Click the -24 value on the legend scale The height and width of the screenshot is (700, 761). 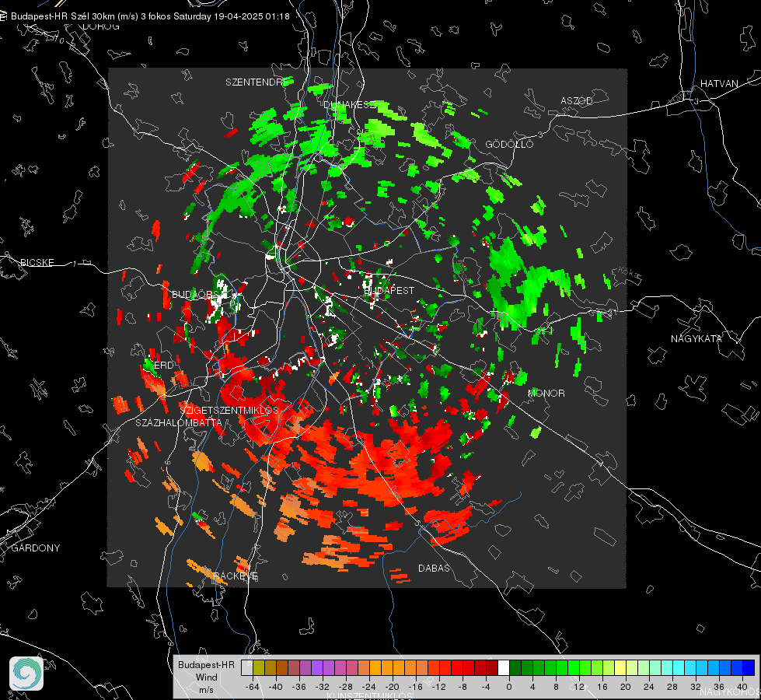369,687
